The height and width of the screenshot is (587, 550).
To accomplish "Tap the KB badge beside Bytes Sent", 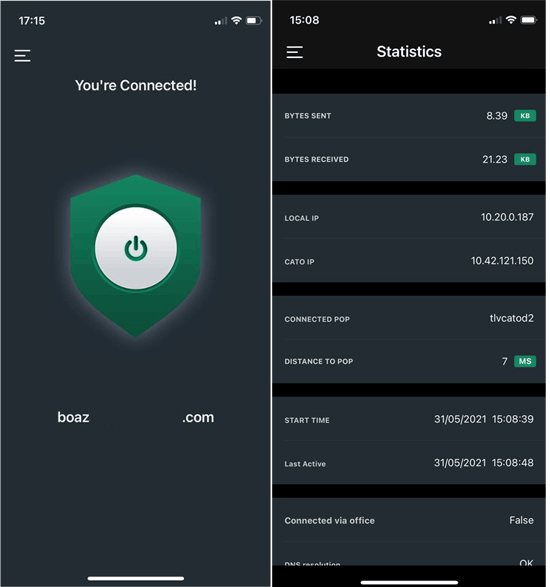I will [525, 116].
